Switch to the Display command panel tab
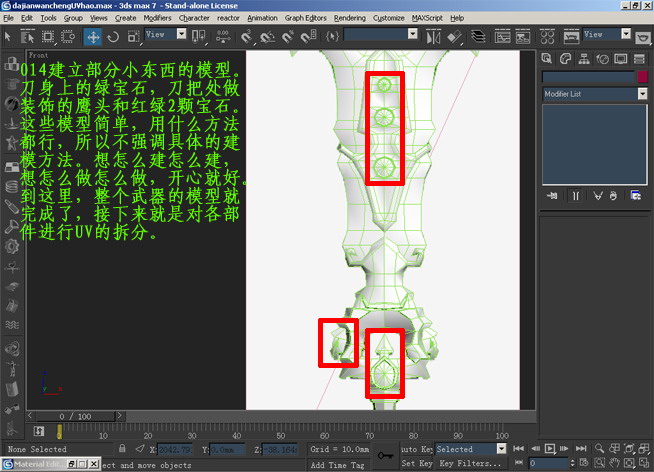The width and height of the screenshot is (654, 472). pyautogui.click(x=622, y=57)
